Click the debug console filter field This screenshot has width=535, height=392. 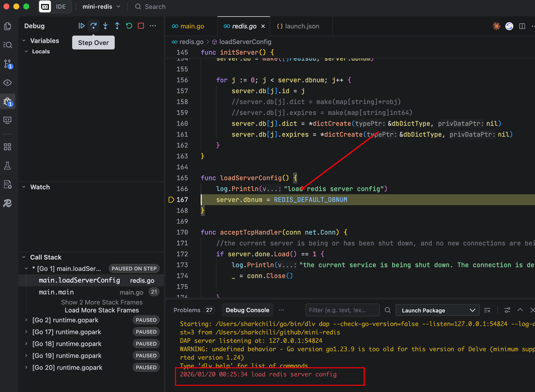click(342, 310)
